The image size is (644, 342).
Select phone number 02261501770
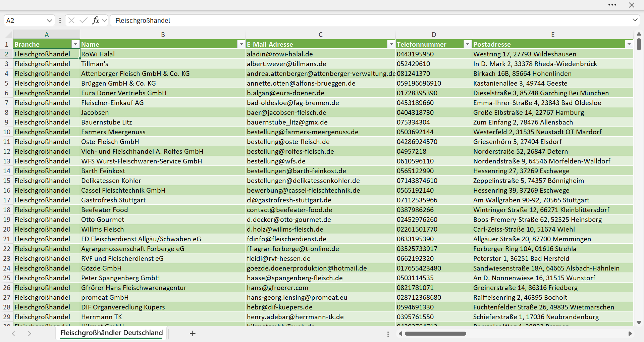[434, 229]
